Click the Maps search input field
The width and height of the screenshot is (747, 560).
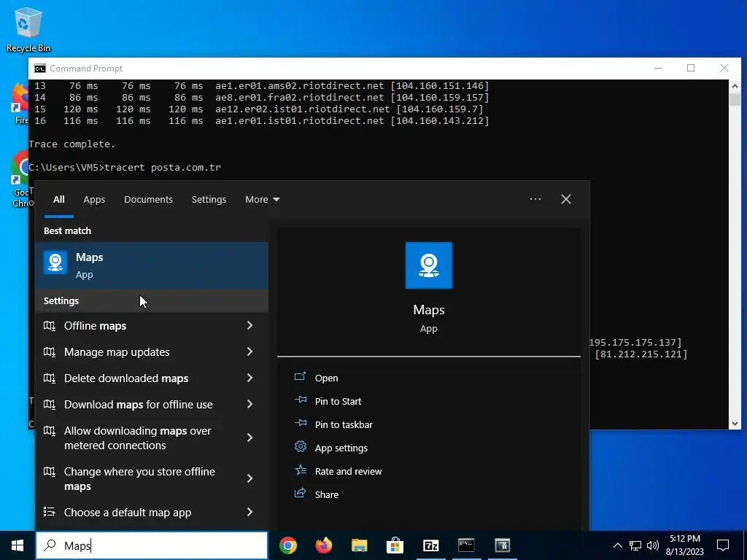tap(152, 545)
